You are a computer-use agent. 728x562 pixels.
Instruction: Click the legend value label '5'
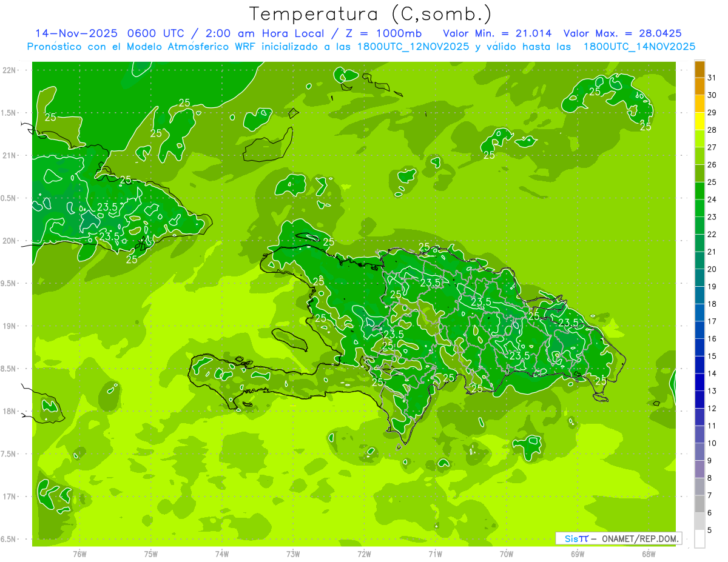coord(710,530)
